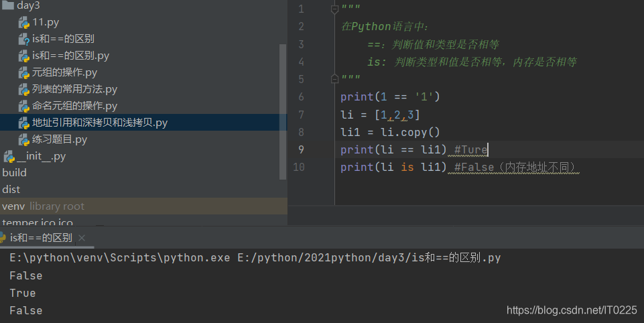Click the unknown-type icon of is和==的区别

[x=24, y=40]
